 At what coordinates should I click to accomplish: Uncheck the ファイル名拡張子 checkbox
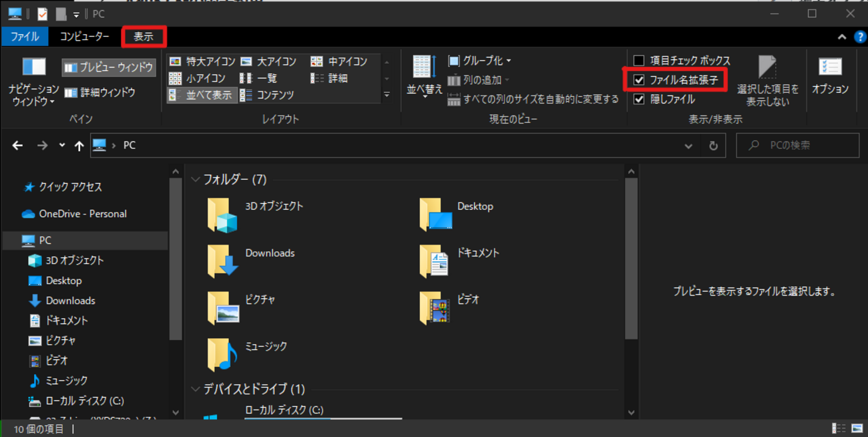click(639, 80)
